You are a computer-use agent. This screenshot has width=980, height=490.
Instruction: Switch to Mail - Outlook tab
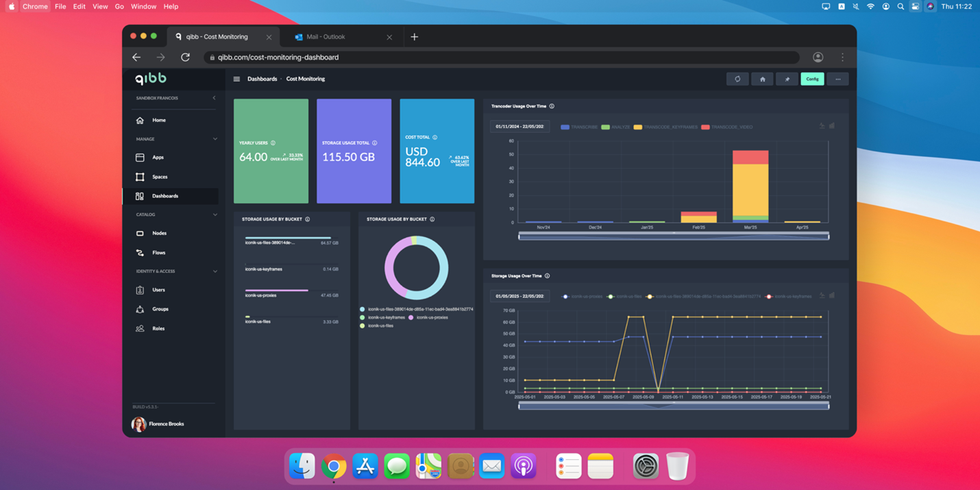tap(343, 37)
